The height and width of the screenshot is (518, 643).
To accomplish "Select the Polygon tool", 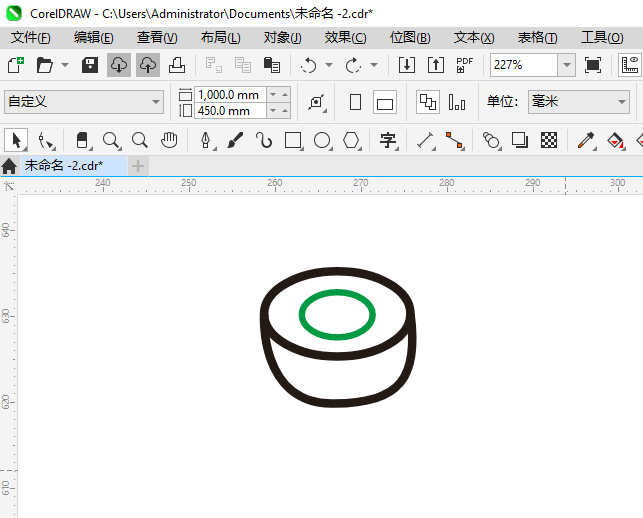I will (x=351, y=140).
